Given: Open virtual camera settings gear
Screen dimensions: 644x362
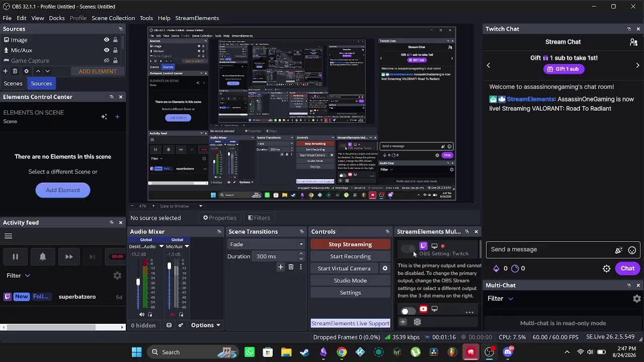Looking at the screenshot, I should [385, 268].
